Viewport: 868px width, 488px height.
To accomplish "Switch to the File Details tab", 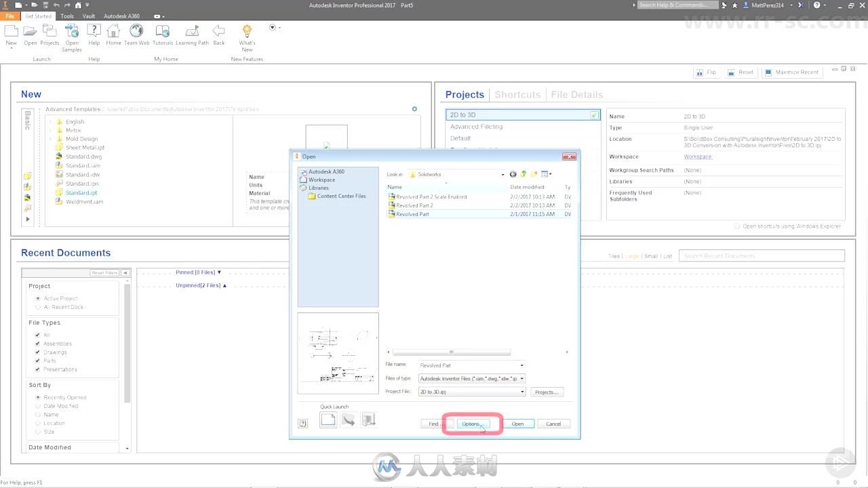I will 577,95.
